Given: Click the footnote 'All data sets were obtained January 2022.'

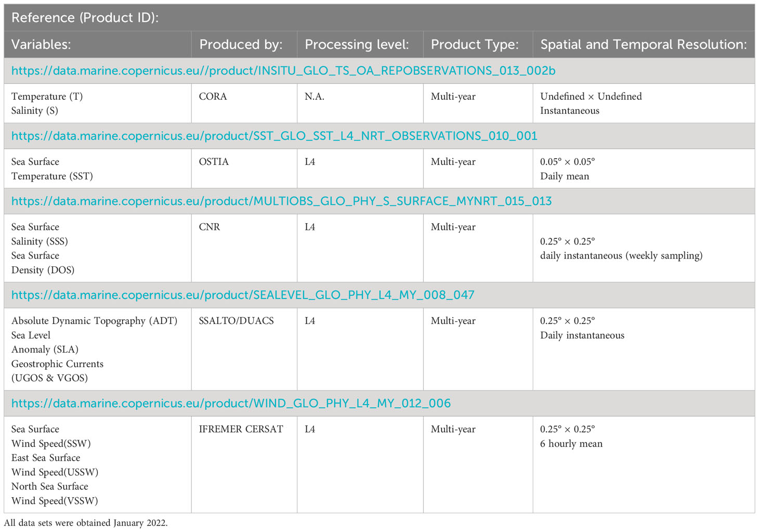Looking at the screenshot, I should pyautogui.click(x=86, y=523).
